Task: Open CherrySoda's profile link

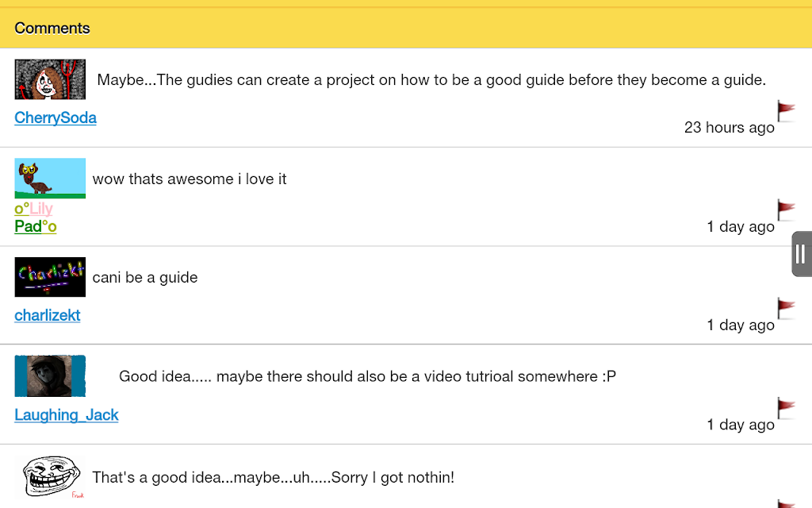Action: [56, 117]
